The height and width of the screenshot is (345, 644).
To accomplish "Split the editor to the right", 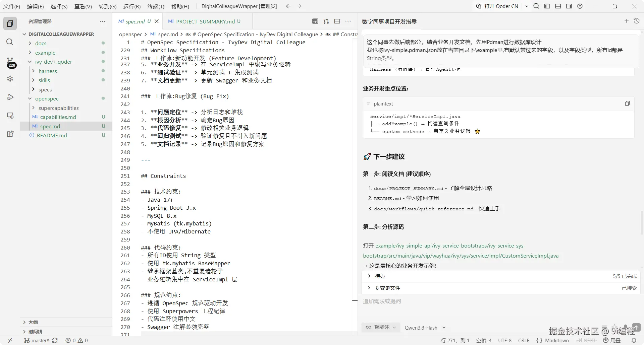I will coord(337,21).
